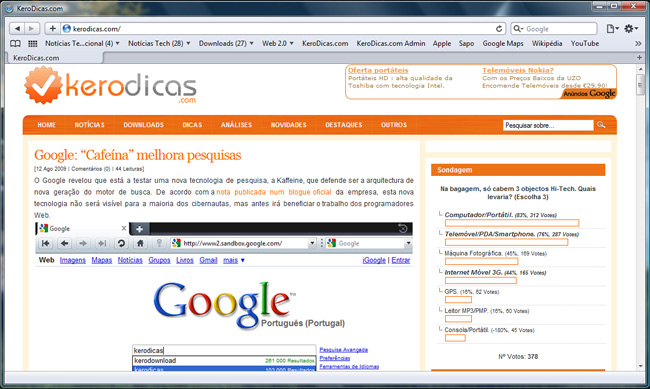Click the embedded browser reload icon
This screenshot has width=650, height=389.
[x=121, y=243]
